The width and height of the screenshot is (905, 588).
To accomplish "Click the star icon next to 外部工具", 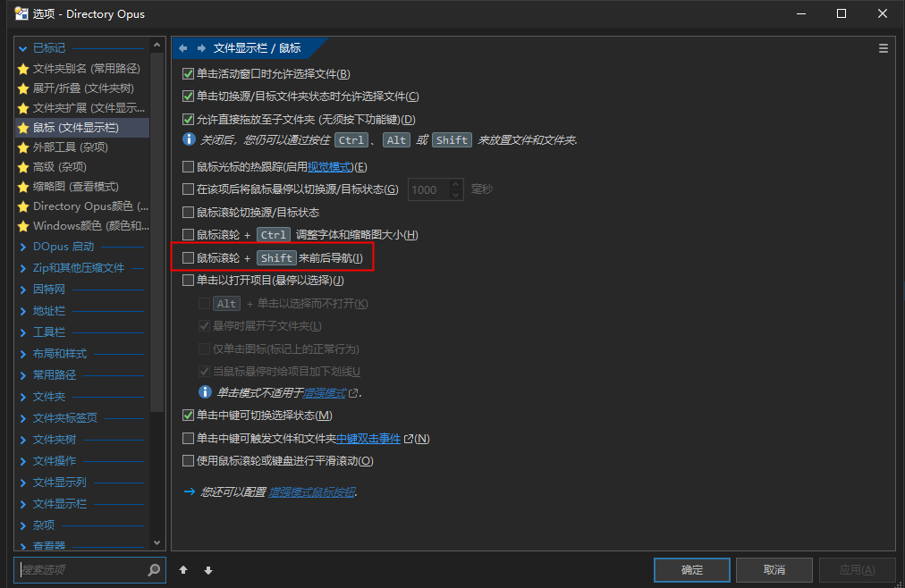I will (x=23, y=147).
